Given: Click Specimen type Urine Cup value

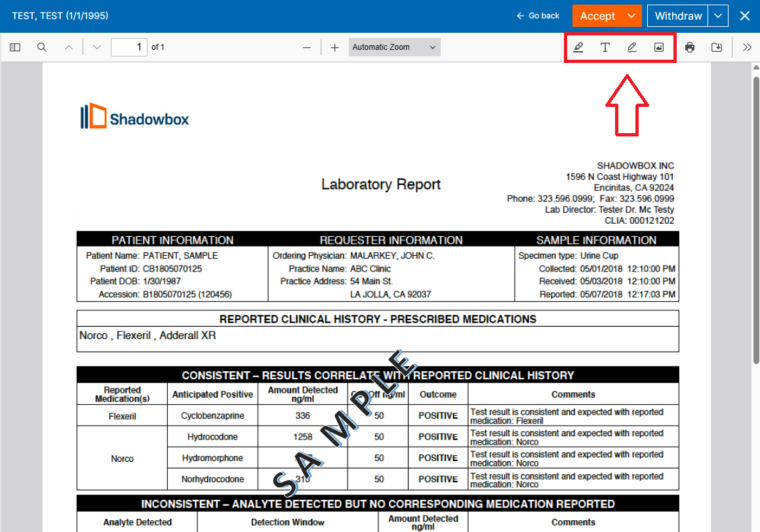Looking at the screenshot, I should 599,256.
